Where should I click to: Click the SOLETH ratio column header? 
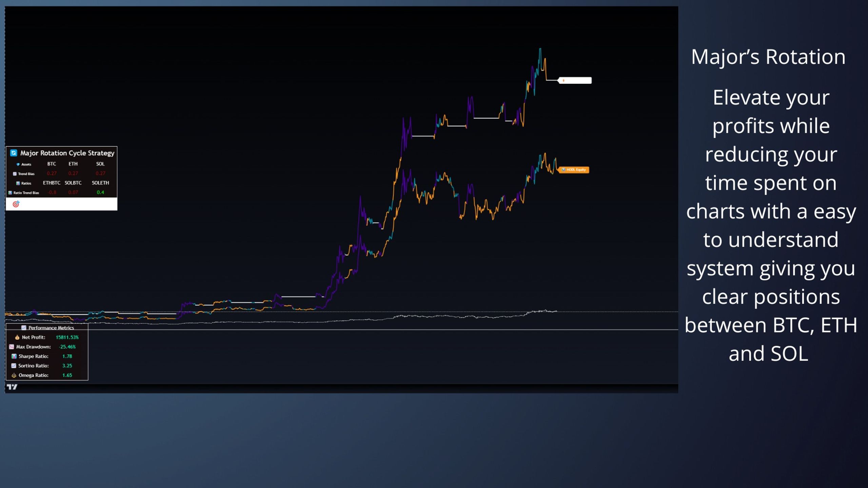pyautogui.click(x=100, y=183)
